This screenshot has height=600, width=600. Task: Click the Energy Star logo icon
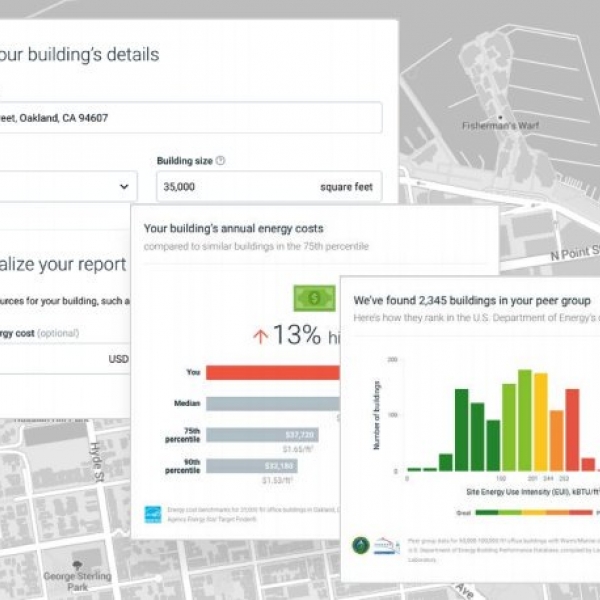[x=152, y=513]
